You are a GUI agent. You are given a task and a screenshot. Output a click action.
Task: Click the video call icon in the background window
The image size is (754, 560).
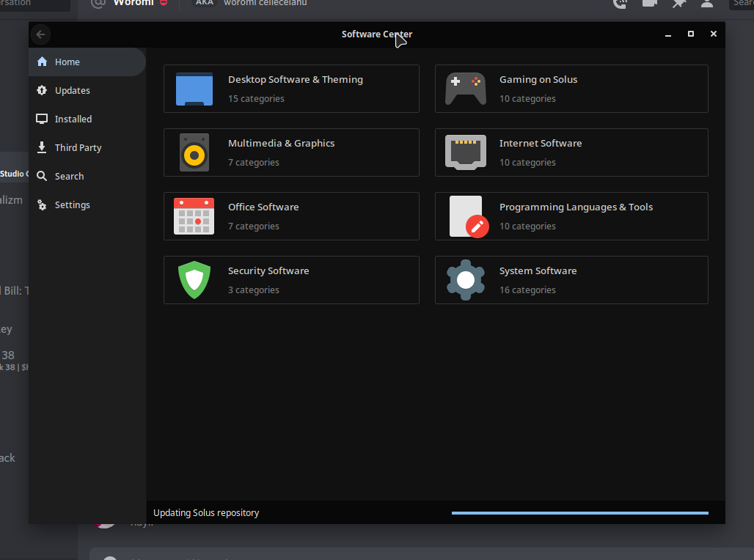click(x=650, y=4)
